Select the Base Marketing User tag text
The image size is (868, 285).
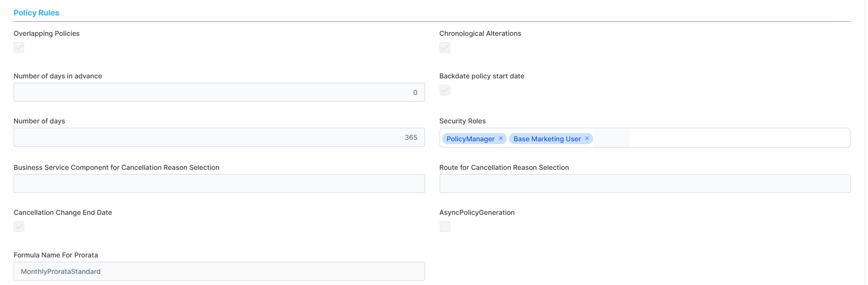(547, 139)
